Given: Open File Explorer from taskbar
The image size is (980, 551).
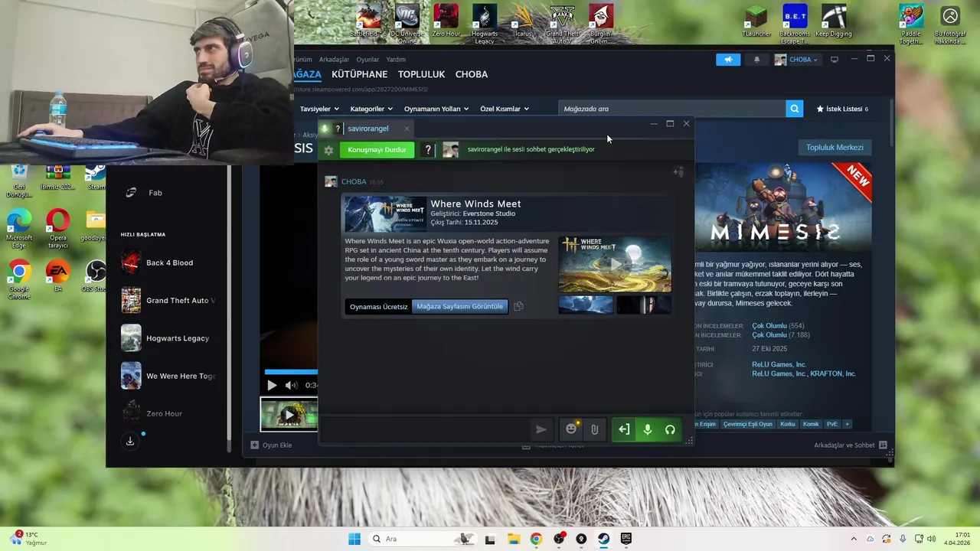Looking at the screenshot, I should [x=513, y=539].
